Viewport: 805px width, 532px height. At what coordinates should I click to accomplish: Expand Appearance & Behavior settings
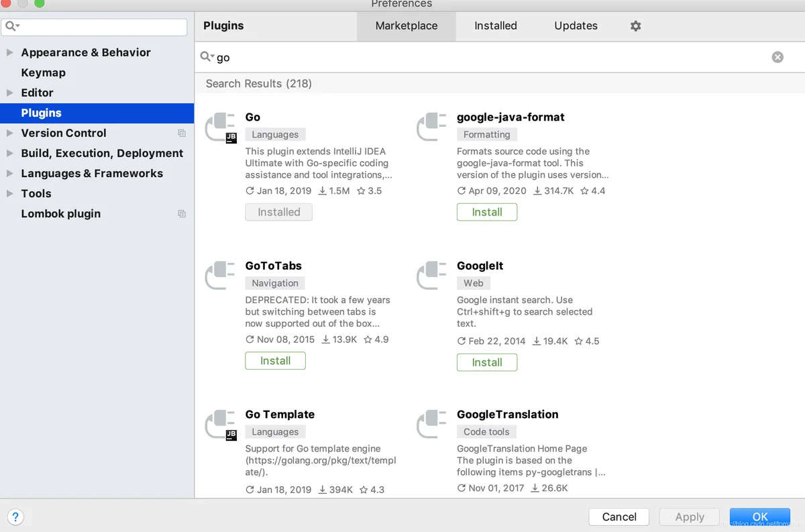pos(9,52)
